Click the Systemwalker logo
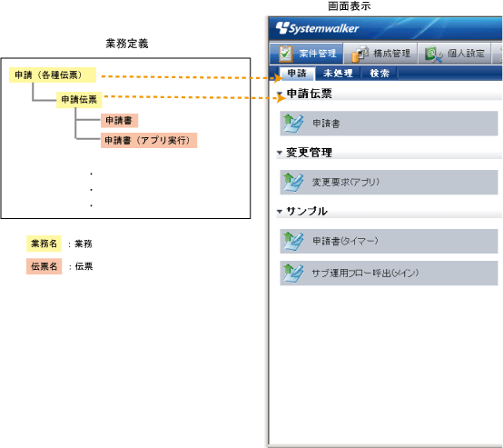The width and height of the screenshot is (503, 448). (x=317, y=28)
